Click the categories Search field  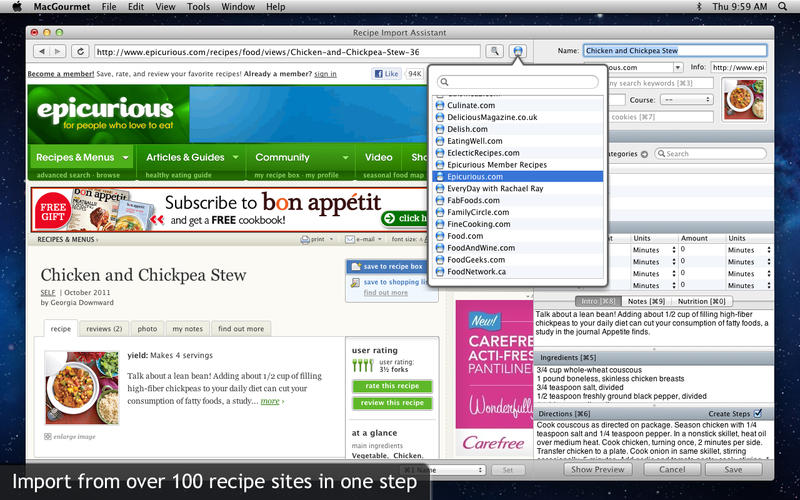tap(711, 154)
